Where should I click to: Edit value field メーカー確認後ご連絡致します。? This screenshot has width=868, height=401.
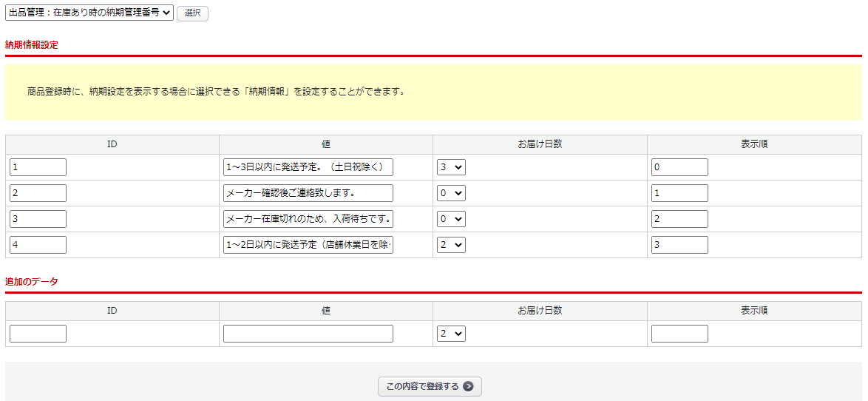click(x=308, y=193)
